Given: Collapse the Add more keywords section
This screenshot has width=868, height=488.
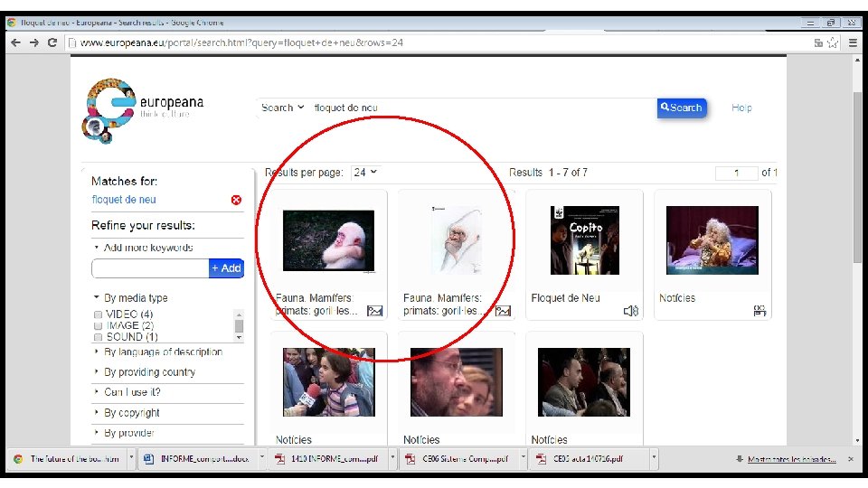Looking at the screenshot, I should pos(144,248).
